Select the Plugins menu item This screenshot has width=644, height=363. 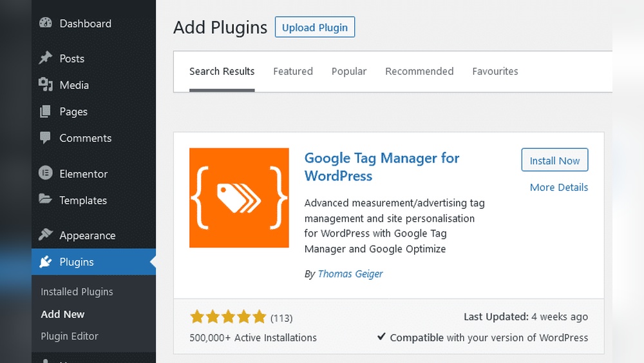click(93, 262)
